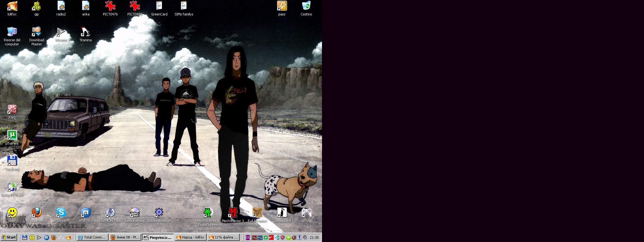
Task: Click the red stripe tray icon
Action: click(271, 238)
